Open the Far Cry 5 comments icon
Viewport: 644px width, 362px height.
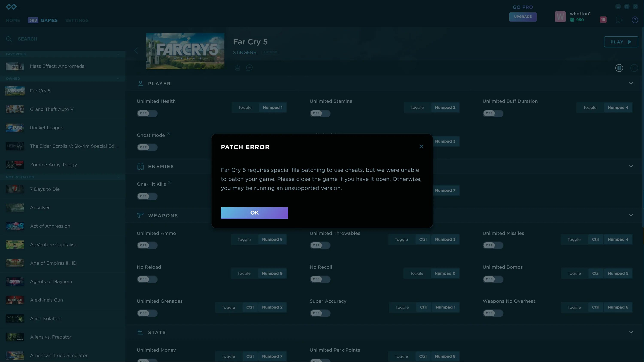249,68
